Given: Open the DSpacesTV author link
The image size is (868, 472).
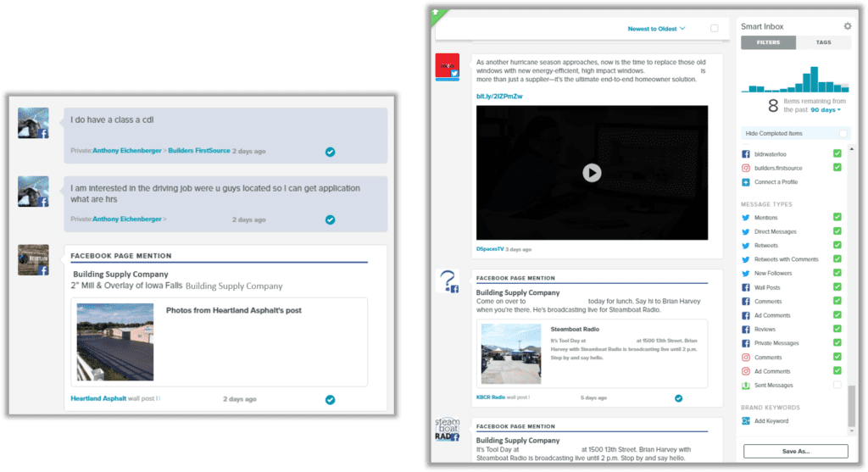Looking at the screenshot, I should [x=490, y=249].
